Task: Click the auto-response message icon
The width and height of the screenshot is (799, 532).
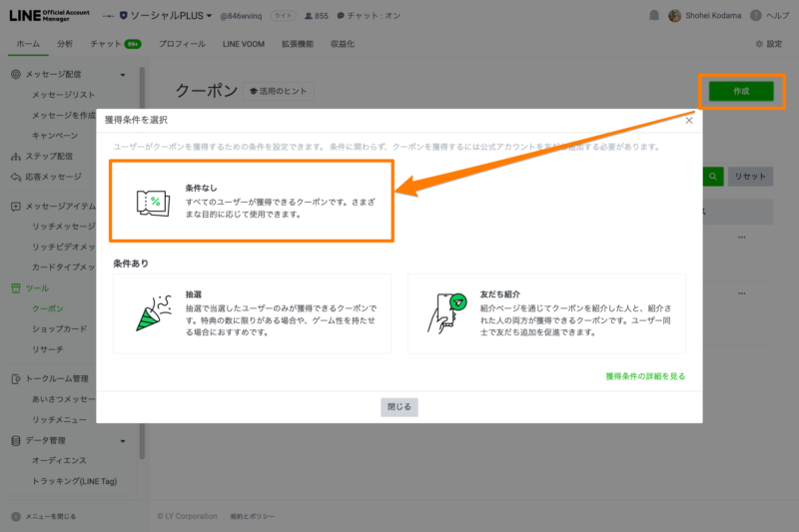Action: click(x=16, y=177)
